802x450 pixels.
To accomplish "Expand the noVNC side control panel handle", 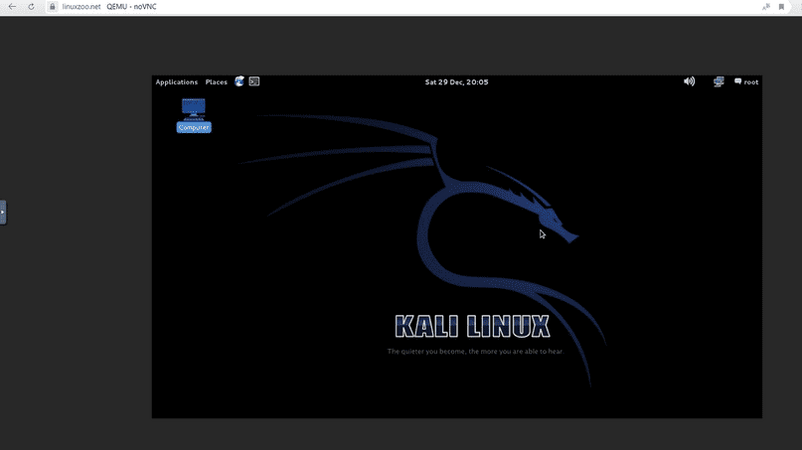I will (x=3, y=212).
